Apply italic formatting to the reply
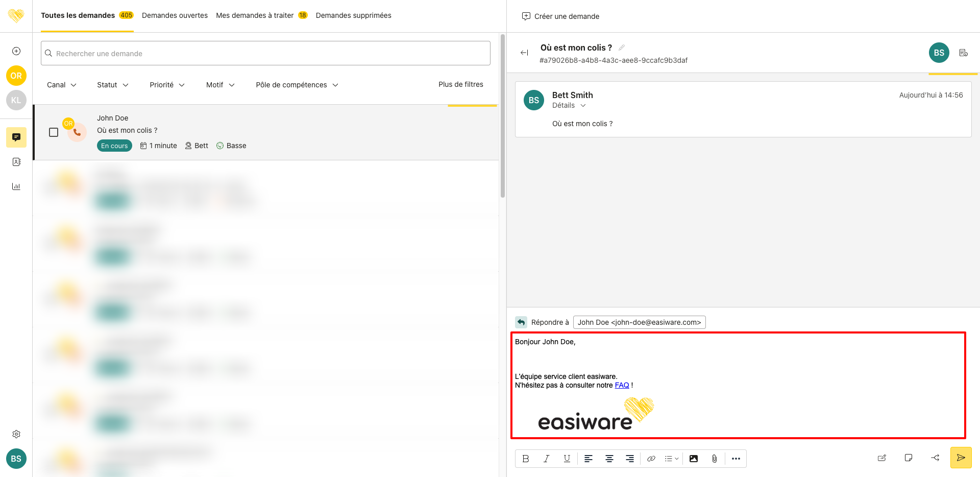 (x=546, y=459)
